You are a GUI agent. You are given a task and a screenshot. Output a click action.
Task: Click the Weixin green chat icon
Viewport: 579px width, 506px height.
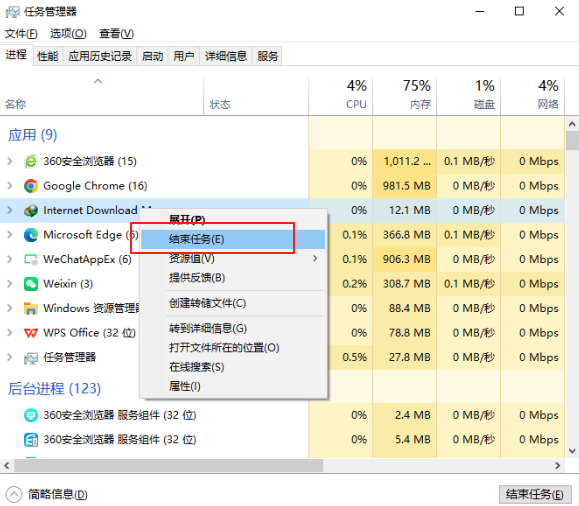tap(31, 284)
